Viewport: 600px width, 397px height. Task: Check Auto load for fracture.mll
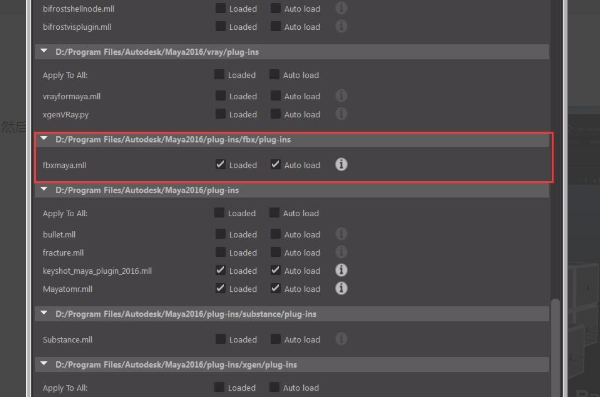276,252
